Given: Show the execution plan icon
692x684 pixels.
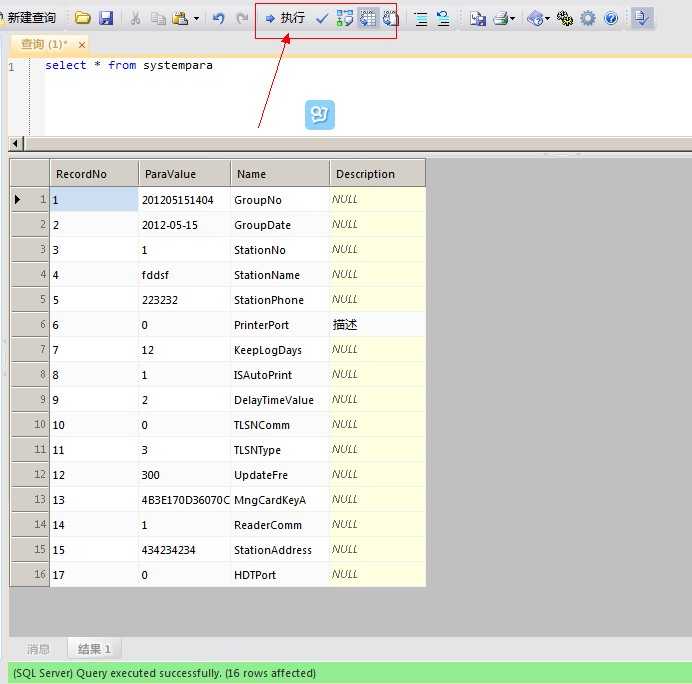Looking at the screenshot, I should coord(345,18).
